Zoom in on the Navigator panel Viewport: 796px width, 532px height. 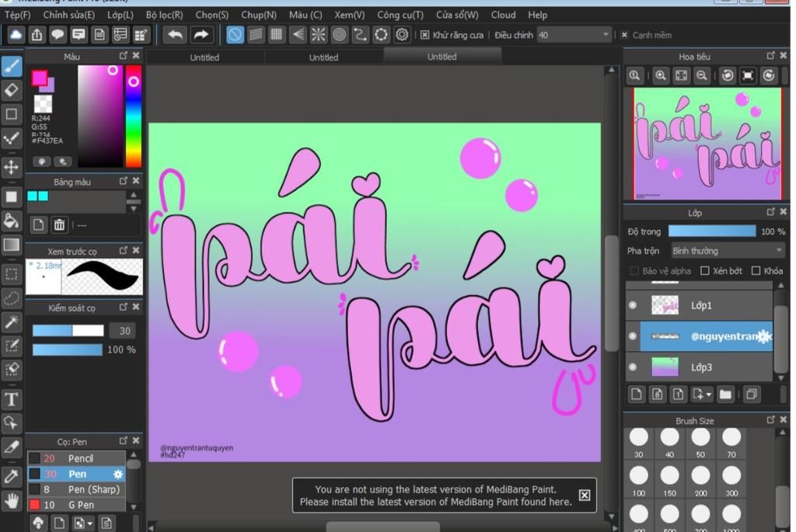tap(661, 75)
